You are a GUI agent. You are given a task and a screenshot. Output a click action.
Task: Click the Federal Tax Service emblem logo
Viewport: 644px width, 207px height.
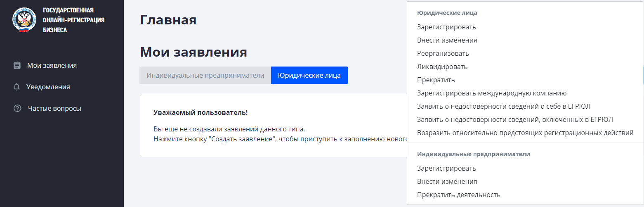24,20
